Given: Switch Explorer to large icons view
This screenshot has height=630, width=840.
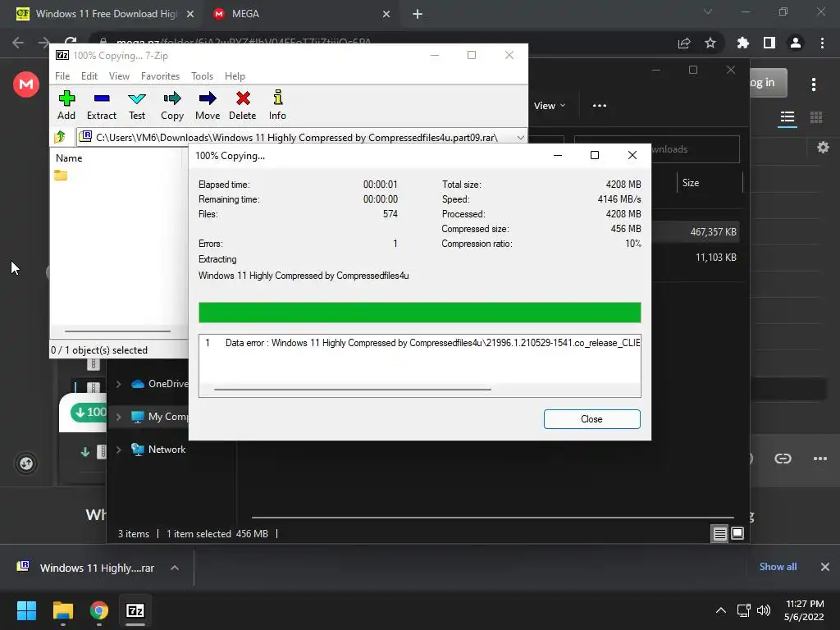Looking at the screenshot, I should (737, 533).
